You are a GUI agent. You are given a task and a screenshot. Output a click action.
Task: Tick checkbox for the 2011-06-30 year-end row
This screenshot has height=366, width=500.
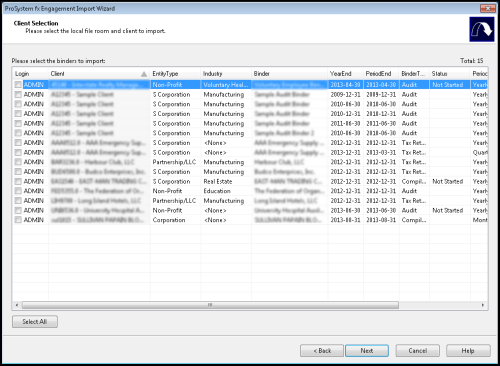point(18,123)
